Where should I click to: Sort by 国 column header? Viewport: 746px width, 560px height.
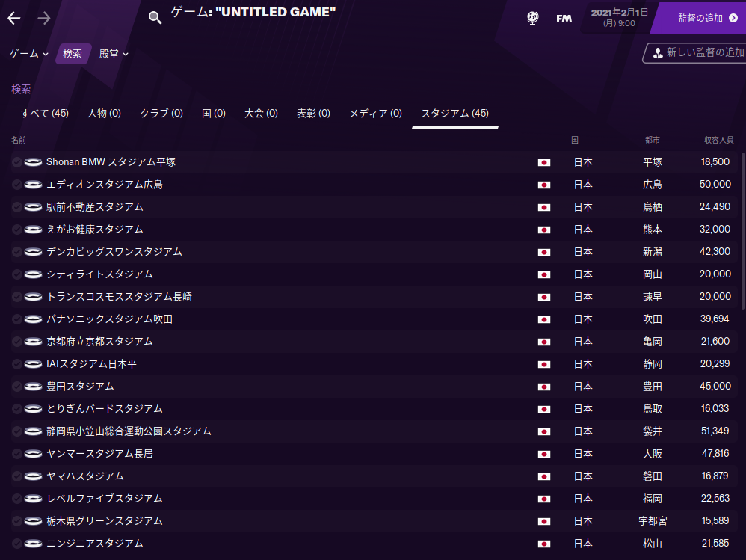point(575,140)
